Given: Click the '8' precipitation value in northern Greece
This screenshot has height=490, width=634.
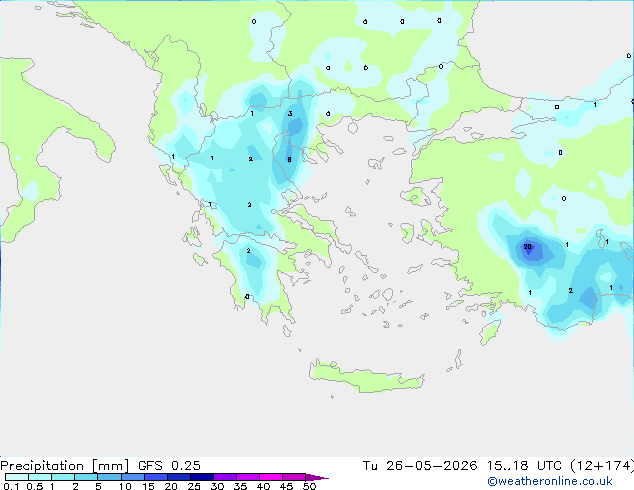Looking at the screenshot, I should [289, 160].
